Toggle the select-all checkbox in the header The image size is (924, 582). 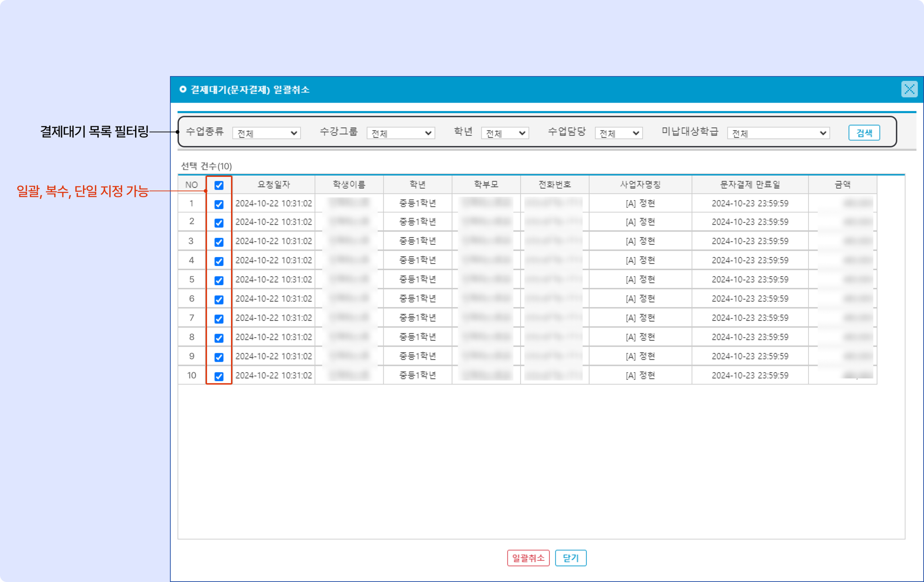tap(219, 186)
